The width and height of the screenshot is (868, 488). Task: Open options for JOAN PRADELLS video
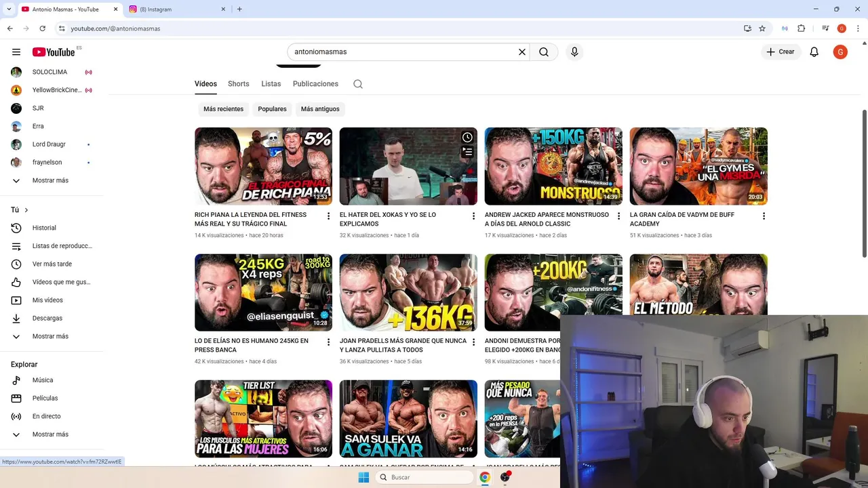pyautogui.click(x=474, y=342)
